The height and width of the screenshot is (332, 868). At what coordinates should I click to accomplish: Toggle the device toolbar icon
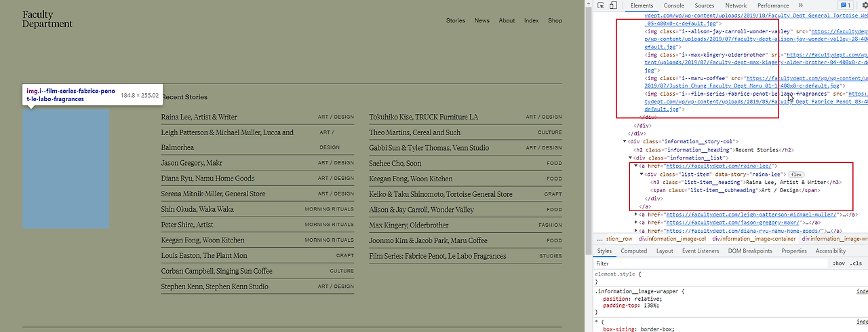coord(612,5)
